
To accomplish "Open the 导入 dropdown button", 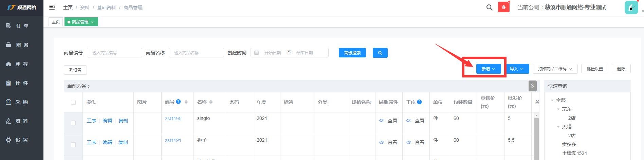I will [x=516, y=69].
